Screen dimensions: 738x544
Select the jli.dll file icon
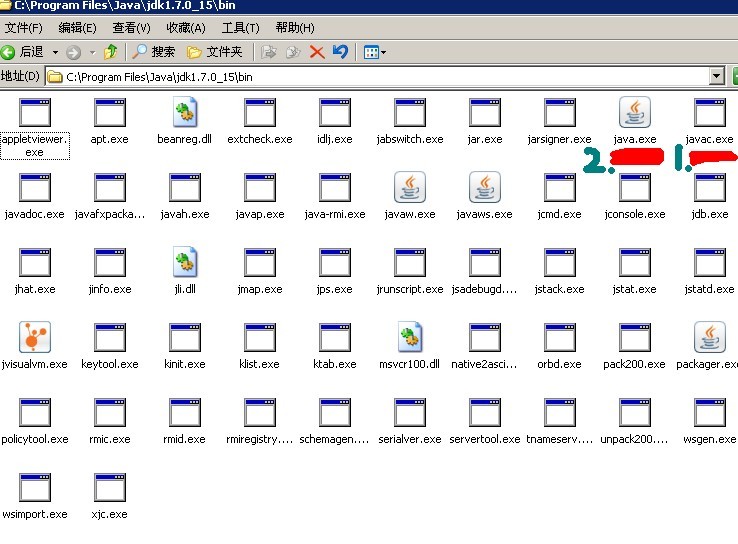pyautogui.click(x=184, y=262)
